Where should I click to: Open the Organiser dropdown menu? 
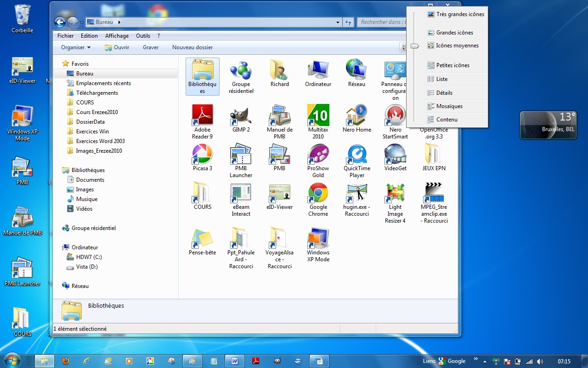coord(76,47)
